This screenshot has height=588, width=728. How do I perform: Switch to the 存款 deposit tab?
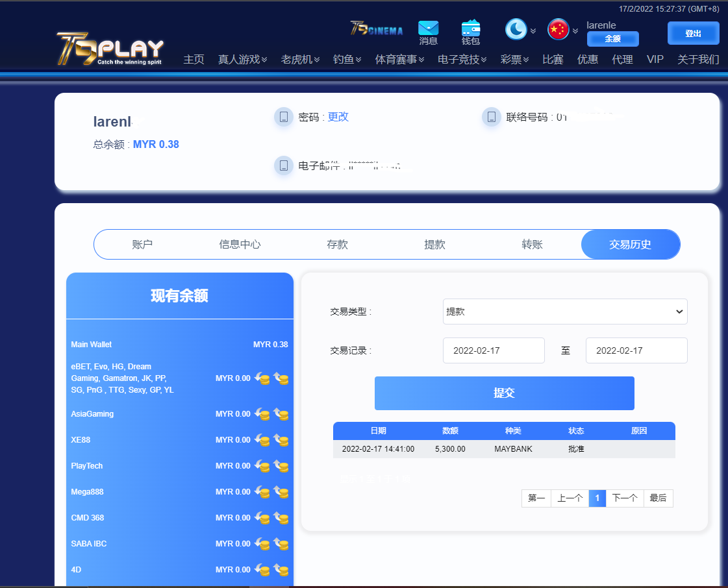click(337, 245)
